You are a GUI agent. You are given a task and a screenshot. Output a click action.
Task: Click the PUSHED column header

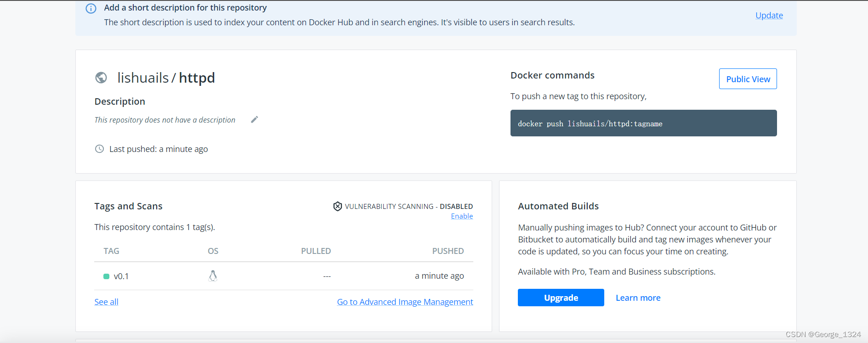click(448, 251)
